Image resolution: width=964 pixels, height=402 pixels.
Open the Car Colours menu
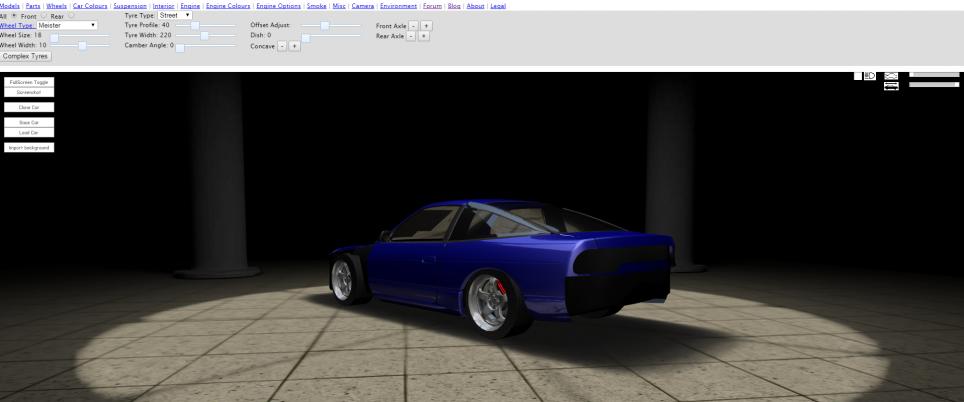(x=90, y=6)
